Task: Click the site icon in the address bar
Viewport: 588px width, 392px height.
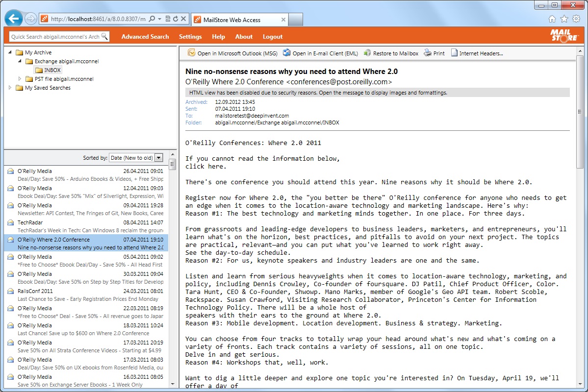Action: coord(44,19)
